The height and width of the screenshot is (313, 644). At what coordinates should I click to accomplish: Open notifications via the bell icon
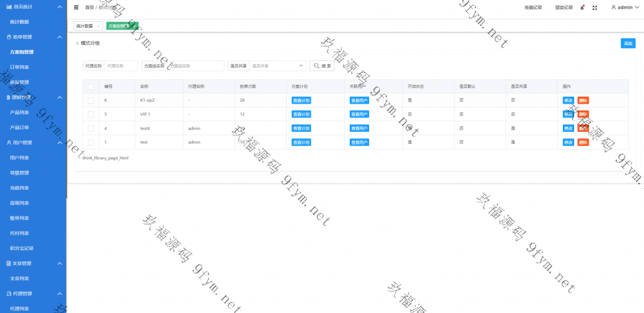(x=582, y=8)
